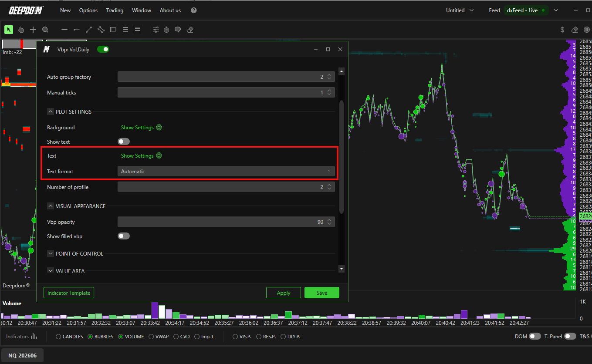The width and height of the screenshot is (592, 364).
Task: Select the NQ-202606 instrument tab
Action: (23, 356)
